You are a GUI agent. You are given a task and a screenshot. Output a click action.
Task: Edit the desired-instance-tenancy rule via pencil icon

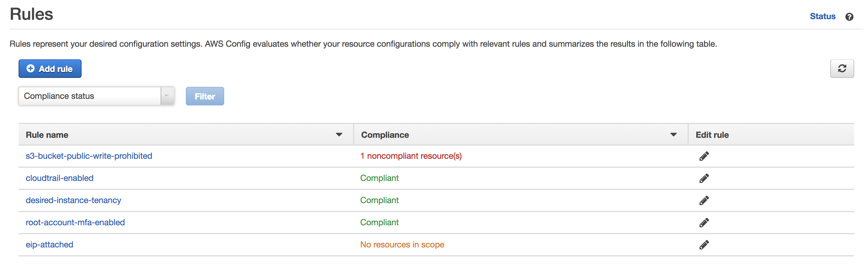(703, 201)
